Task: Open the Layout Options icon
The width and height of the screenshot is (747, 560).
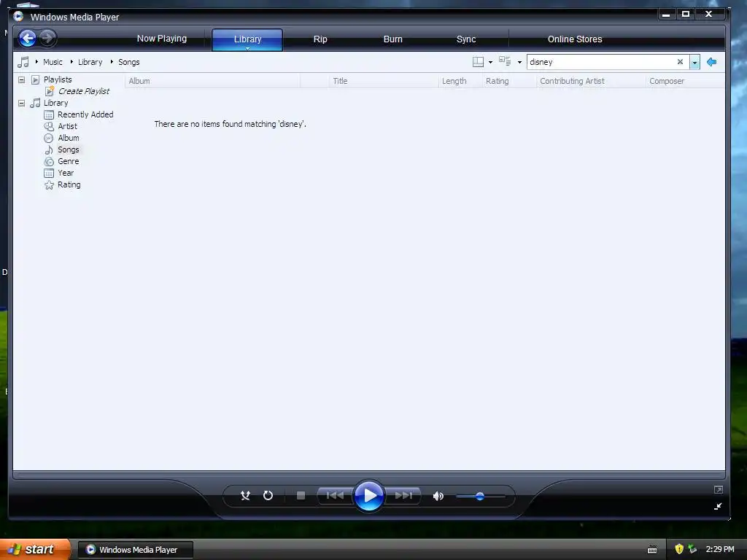Action: tap(478, 62)
